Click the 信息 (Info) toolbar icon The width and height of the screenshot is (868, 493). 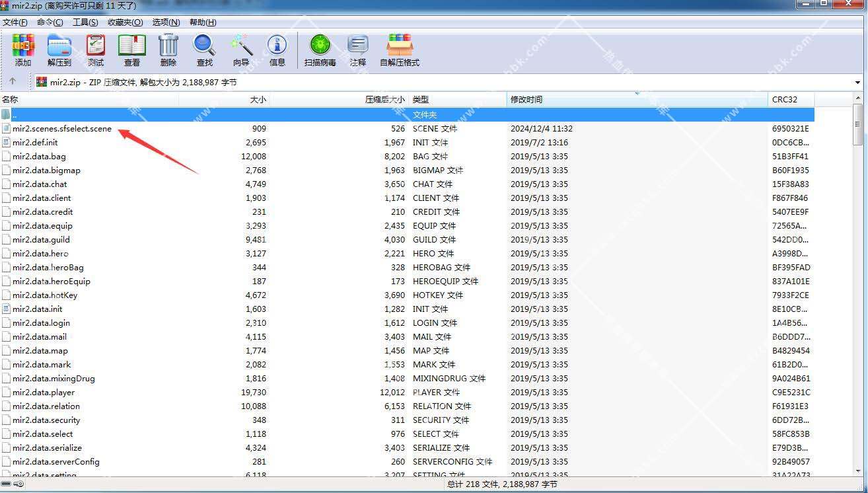(x=277, y=45)
